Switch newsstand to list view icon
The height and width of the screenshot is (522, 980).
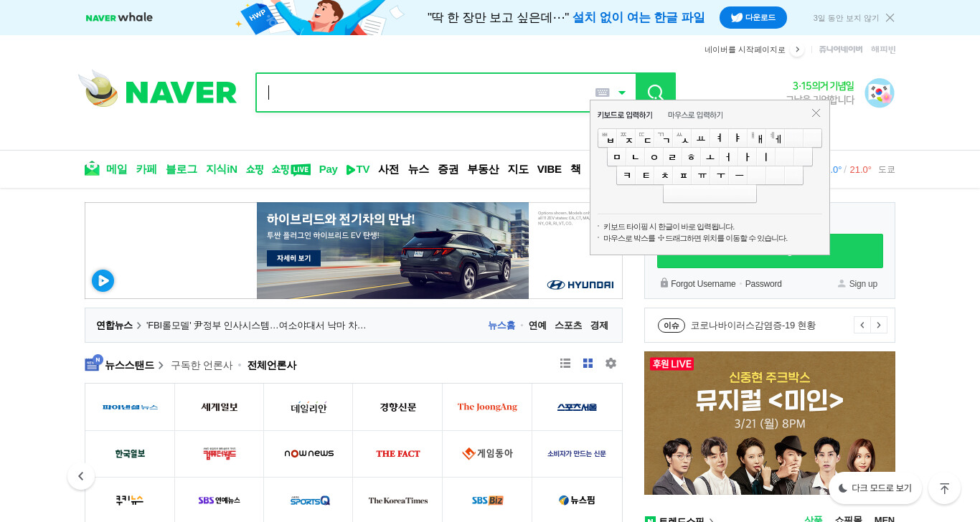point(565,364)
